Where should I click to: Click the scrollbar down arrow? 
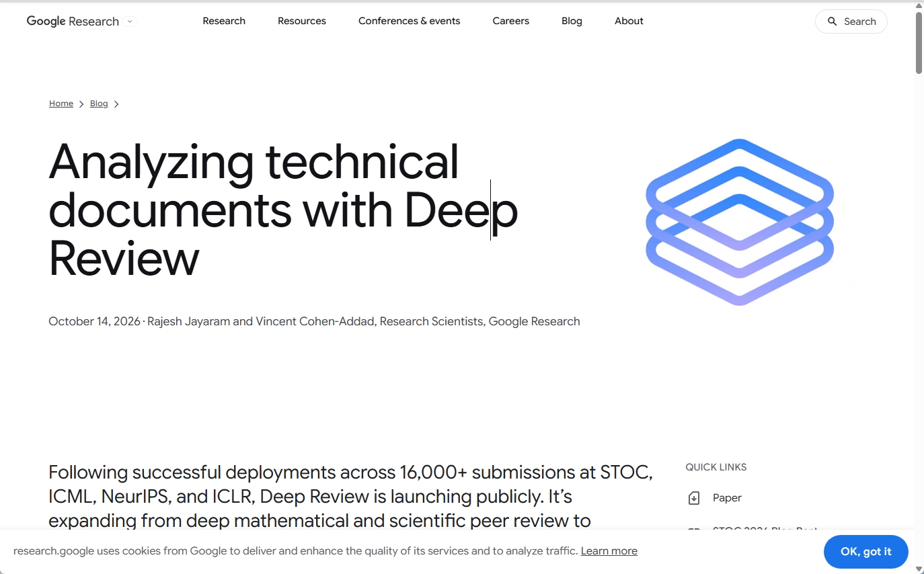click(x=919, y=569)
